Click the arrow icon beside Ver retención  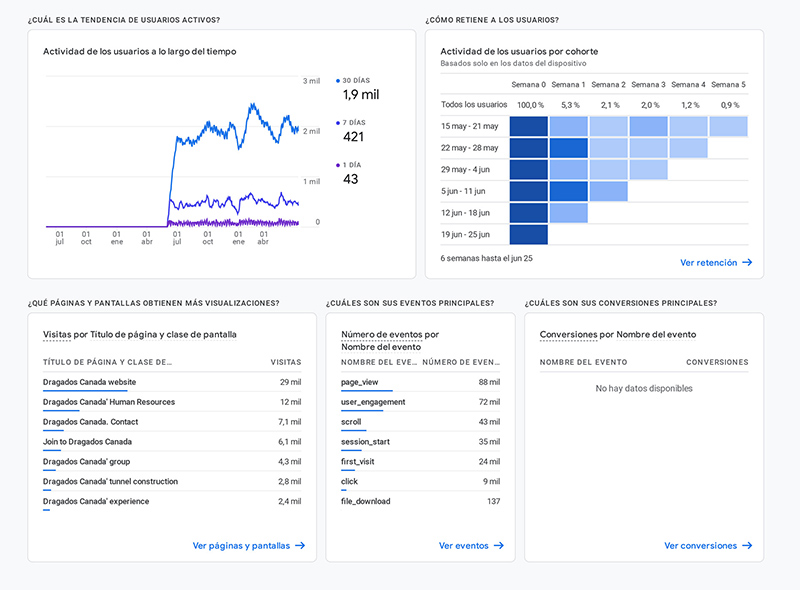(747, 263)
